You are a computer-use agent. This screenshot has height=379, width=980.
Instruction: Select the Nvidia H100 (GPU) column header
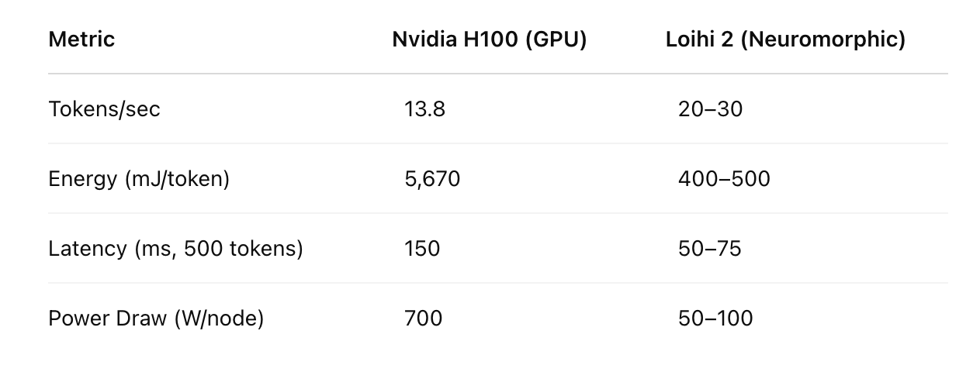(x=489, y=40)
